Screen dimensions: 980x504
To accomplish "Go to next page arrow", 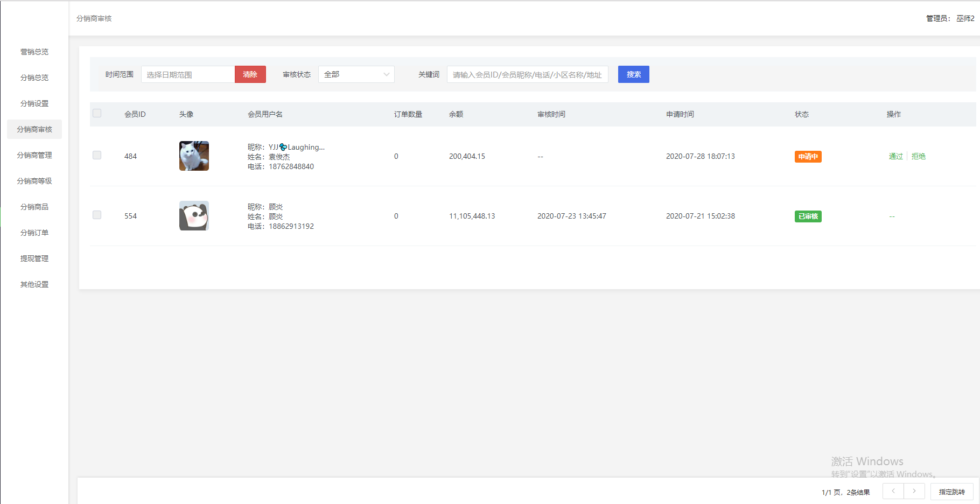I will click(914, 491).
